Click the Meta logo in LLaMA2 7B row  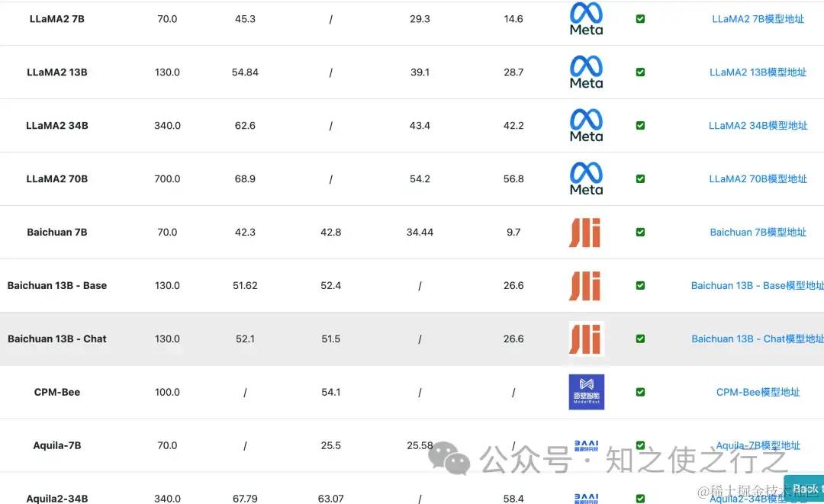tap(587, 19)
